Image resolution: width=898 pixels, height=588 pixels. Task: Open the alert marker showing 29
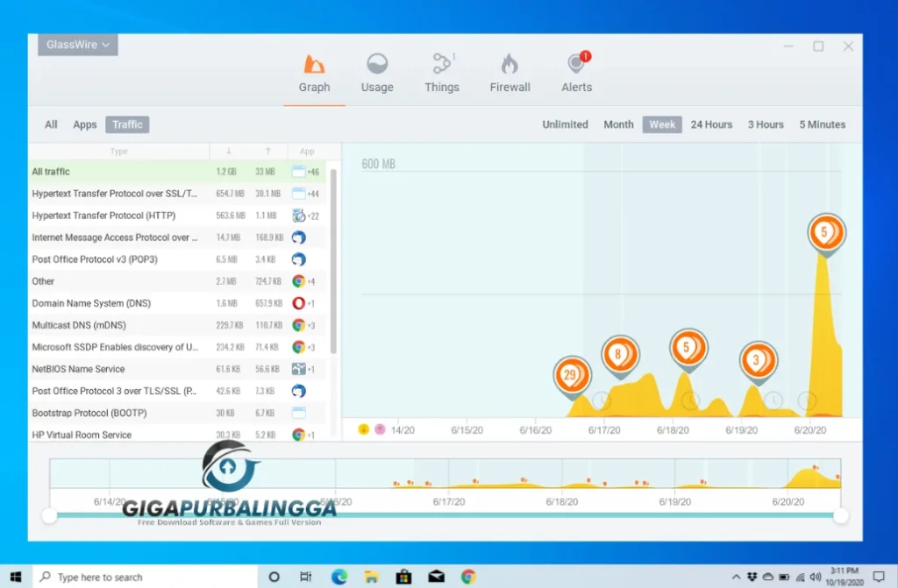[x=570, y=376]
